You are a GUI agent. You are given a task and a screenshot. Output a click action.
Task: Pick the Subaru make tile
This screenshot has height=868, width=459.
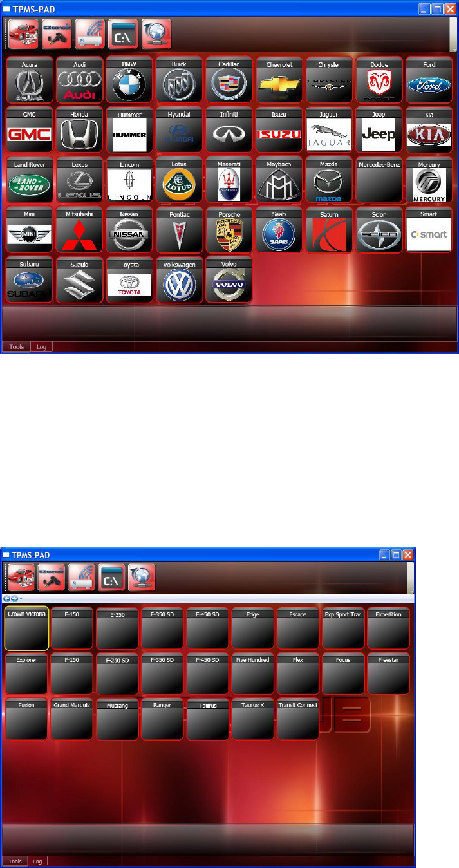[x=29, y=280]
